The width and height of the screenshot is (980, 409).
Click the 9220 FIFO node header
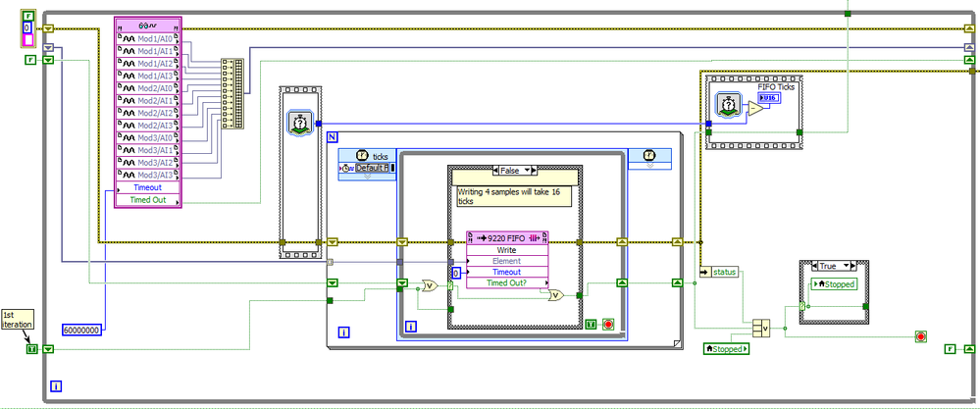coord(507,238)
